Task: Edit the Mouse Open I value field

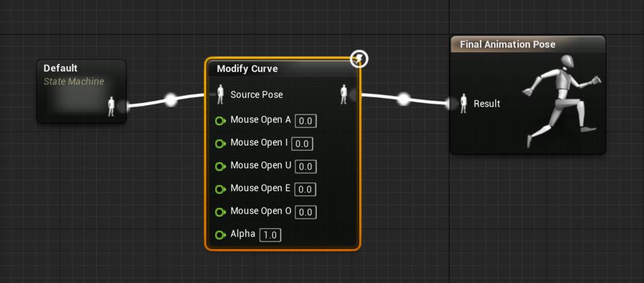Action: pos(303,144)
